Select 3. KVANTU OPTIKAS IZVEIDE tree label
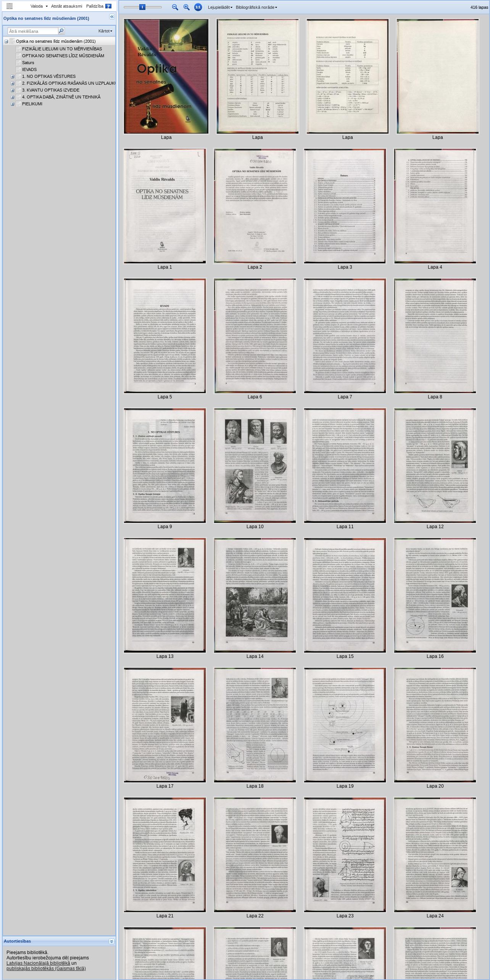490x980 pixels. pyautogui.click(x=51, y=90)
